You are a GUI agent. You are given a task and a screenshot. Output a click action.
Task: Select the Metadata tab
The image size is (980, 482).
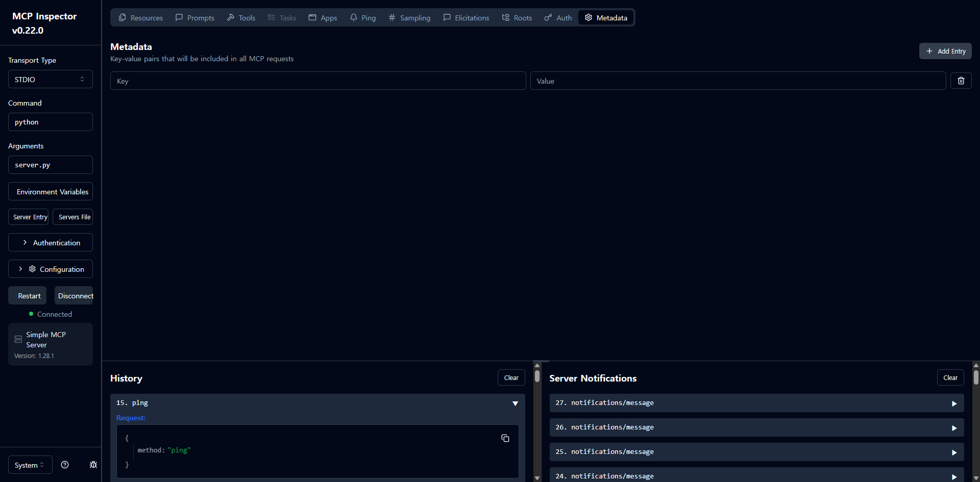coord(606,18)
